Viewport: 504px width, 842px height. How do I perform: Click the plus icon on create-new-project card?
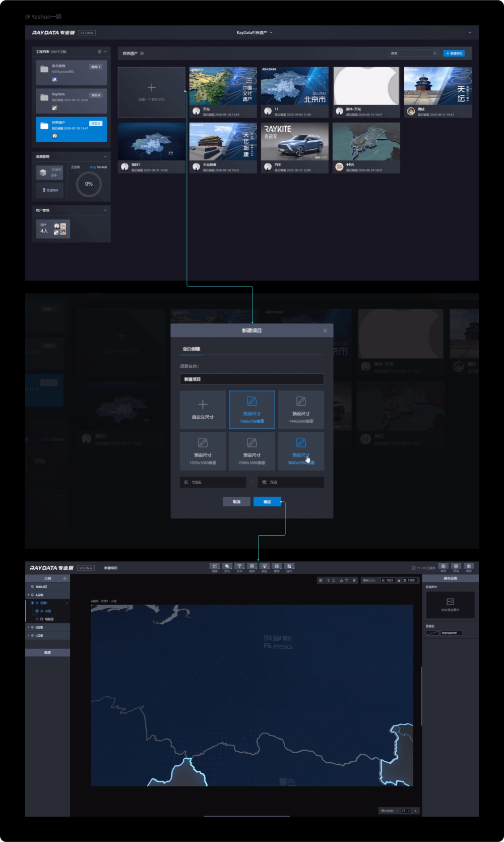click(x=152, y=87)
